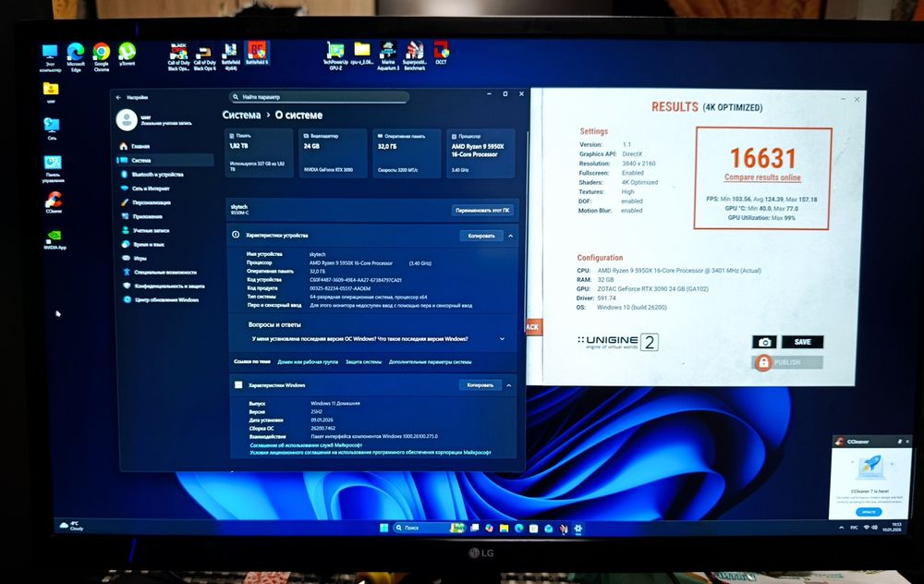Image resolution: width=924 pixels, height=584 pixels.
Task: Open 'Главная' in the Settings sidebar
Action: [140, 146]
